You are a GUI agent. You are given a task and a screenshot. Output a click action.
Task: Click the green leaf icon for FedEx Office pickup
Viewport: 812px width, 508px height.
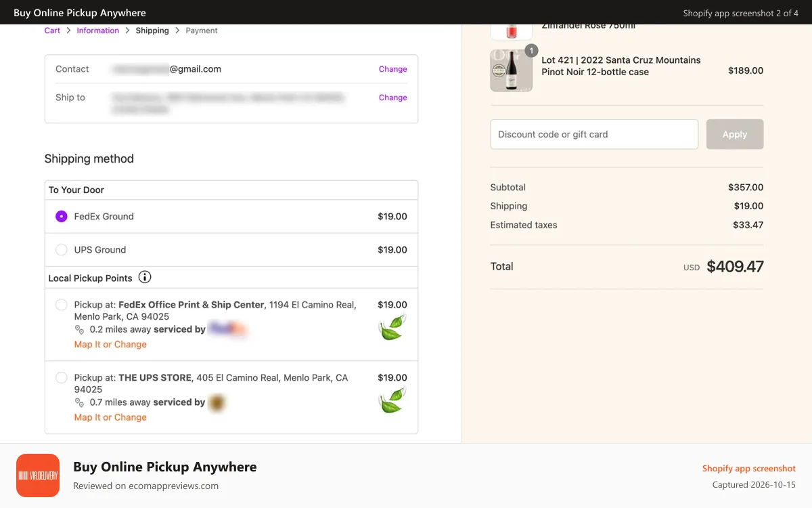(x=392, y=328)
